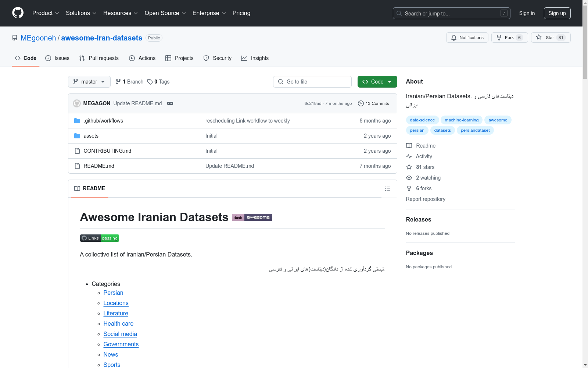Click the Links passing workflow badge
This screenshot has width=588, height=368.
tap(100, 238)
